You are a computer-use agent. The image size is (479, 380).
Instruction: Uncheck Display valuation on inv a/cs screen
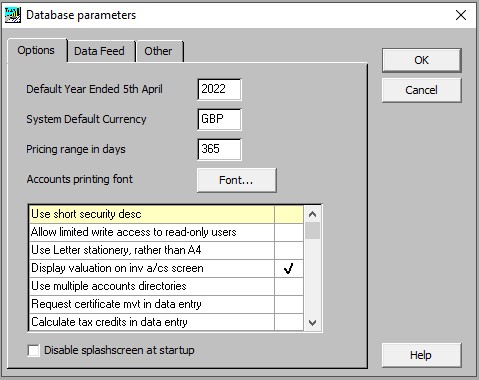[289, 268]
